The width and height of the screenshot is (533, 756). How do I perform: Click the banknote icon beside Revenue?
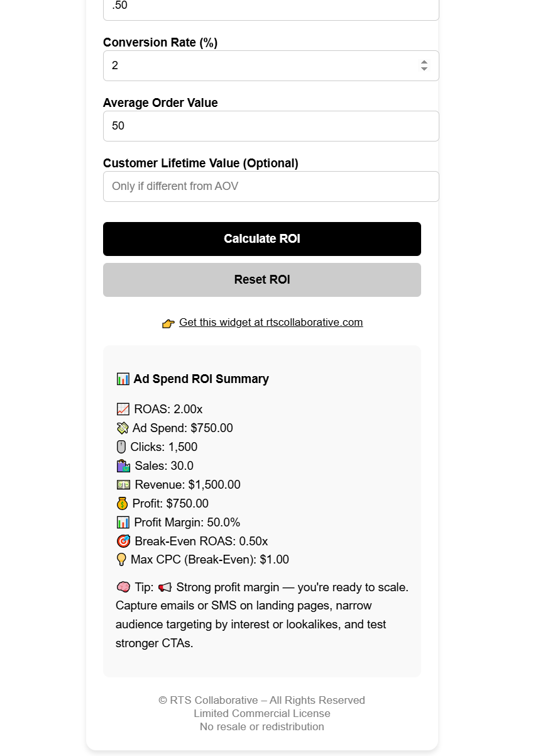(x=123, y=485)
